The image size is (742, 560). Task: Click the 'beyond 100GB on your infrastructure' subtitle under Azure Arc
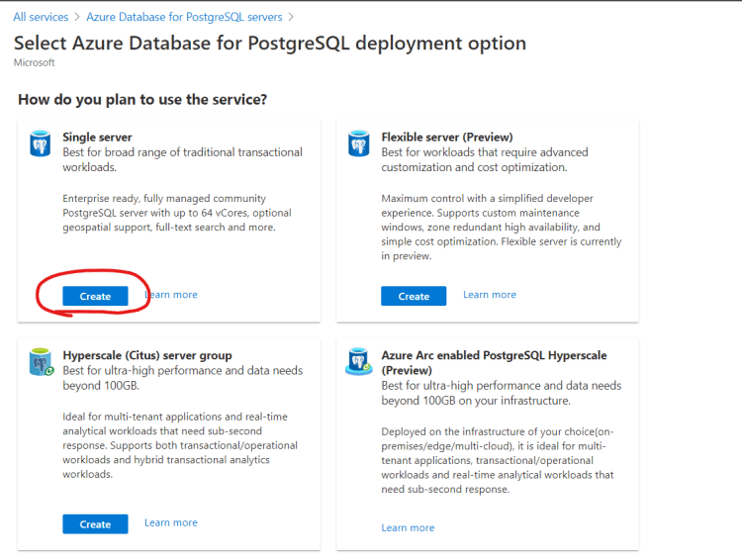tap(476, 401)
